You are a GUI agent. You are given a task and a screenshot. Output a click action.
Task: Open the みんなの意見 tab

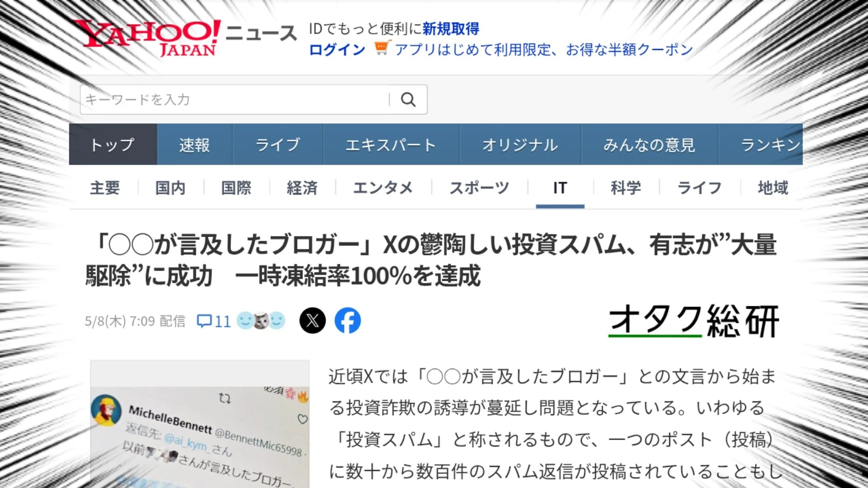coord(649,144)
